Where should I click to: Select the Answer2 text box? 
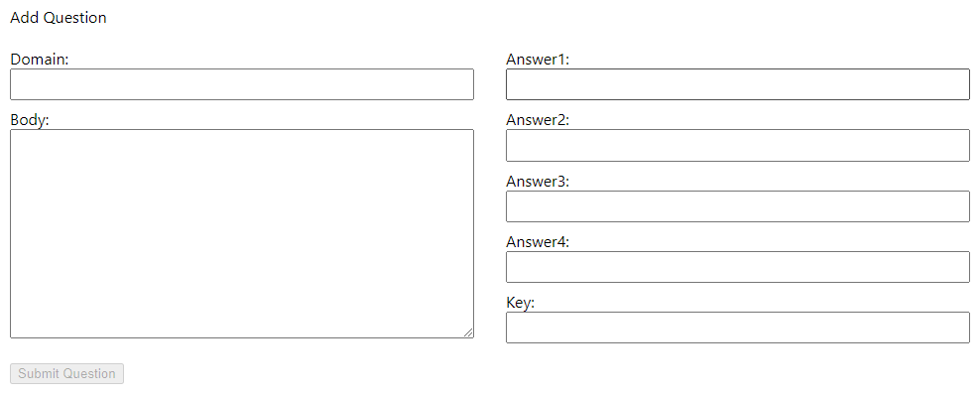pyautogui.click(x=738, y=146)
